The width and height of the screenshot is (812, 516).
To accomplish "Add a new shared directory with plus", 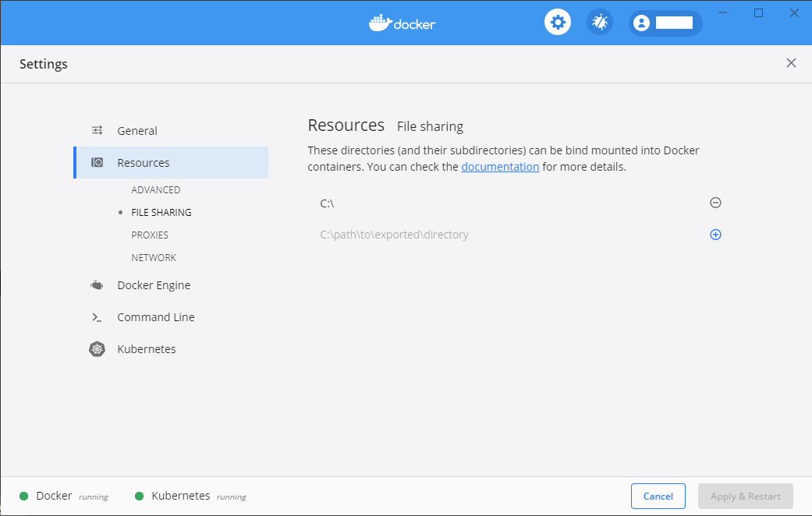I will click(715, 235).
